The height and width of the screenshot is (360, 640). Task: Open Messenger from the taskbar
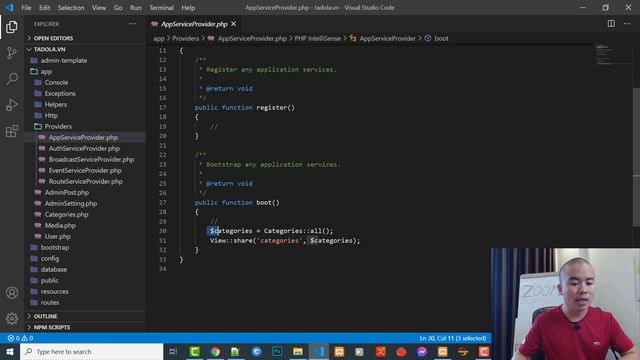tap(422, 351)
